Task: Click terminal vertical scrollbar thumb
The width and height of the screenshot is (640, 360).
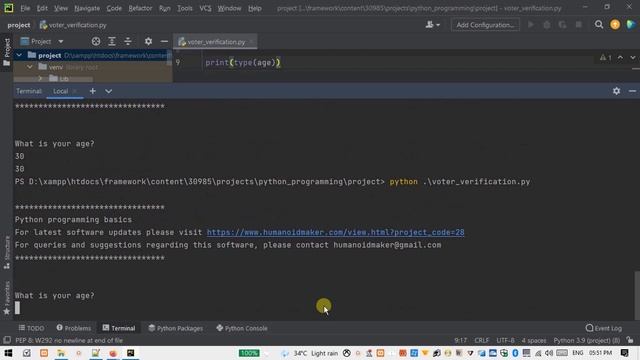Action: pos(637,295)
